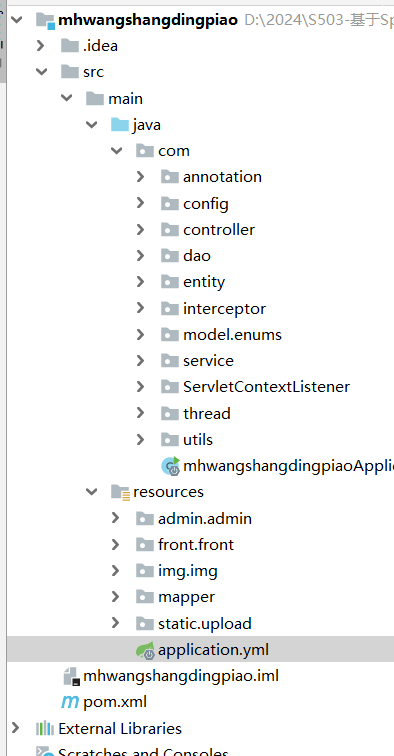The image size is (394, 756).
Task: Click the External Libraries icon
Action: click(x=45, y=728)
